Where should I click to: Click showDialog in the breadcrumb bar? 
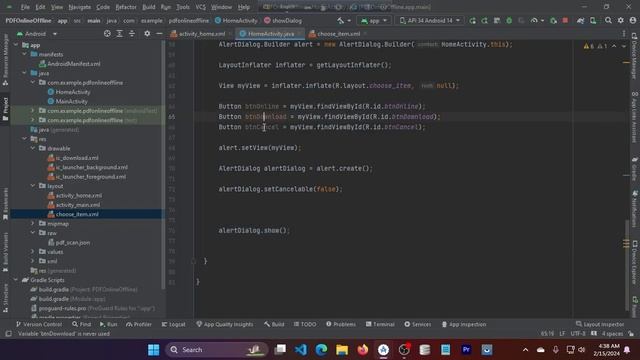point(283,20)
